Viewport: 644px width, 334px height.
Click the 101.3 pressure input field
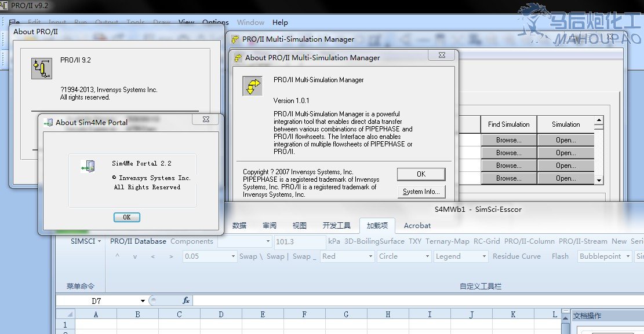tap(299, 241)
